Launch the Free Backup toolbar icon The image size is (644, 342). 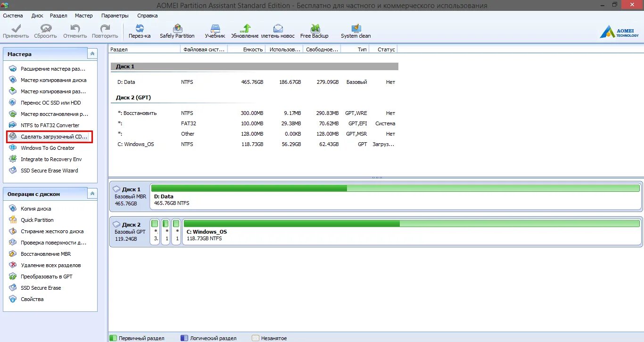(314, 31)
